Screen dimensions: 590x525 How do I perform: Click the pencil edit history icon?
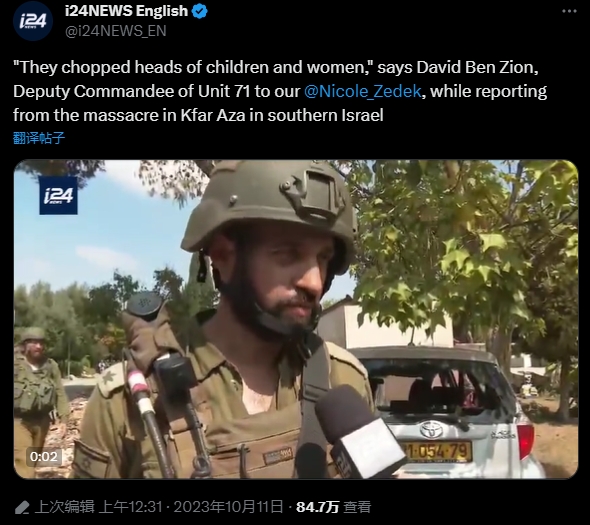coord(22,507)
